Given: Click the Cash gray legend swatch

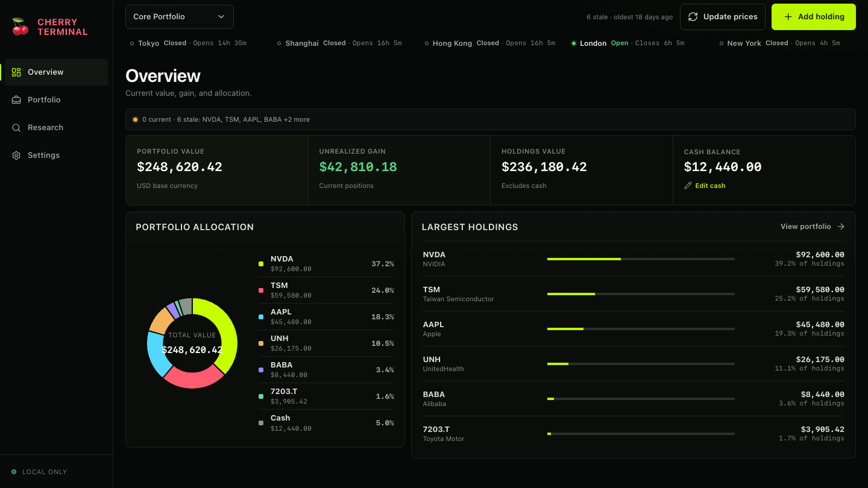Looking at the screenshot, I should coord(261,423).
